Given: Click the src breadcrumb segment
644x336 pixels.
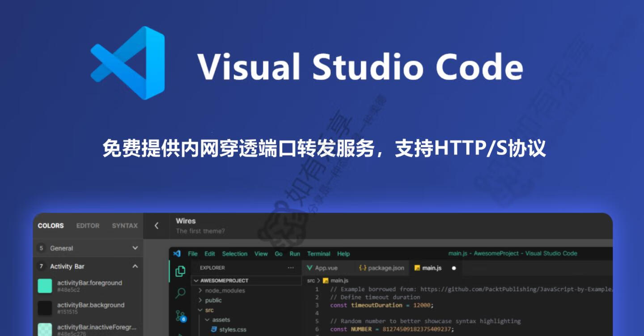Looking at the screenshot, I should pos(311,281).
